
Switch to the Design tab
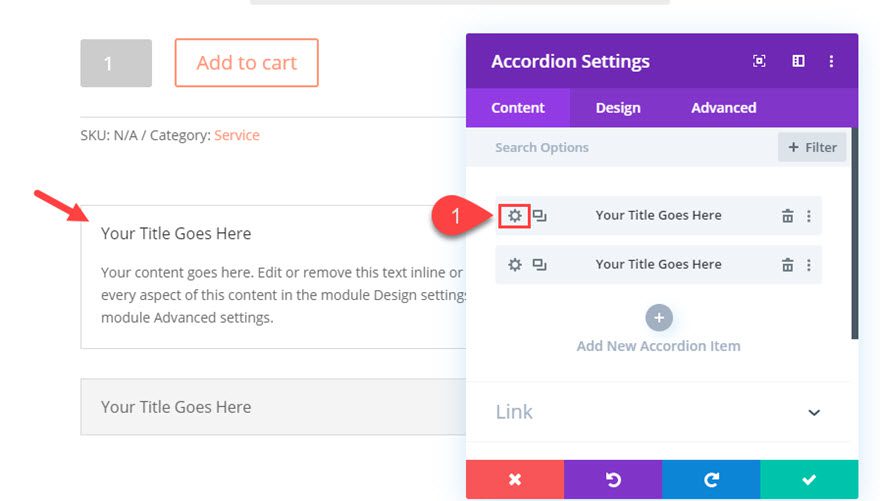click(x=618, y=108)
